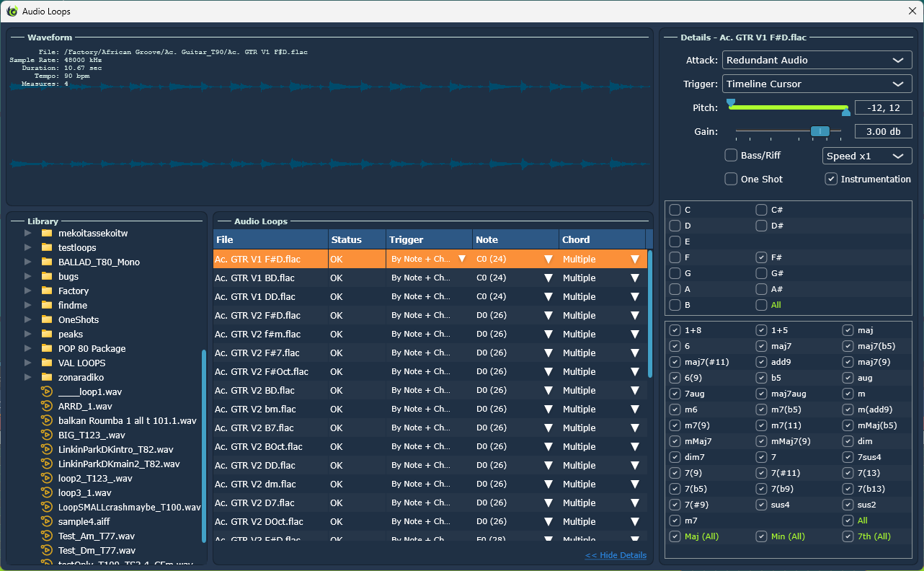Click the folder icon for VAL LOOPS

click(47, 363)
